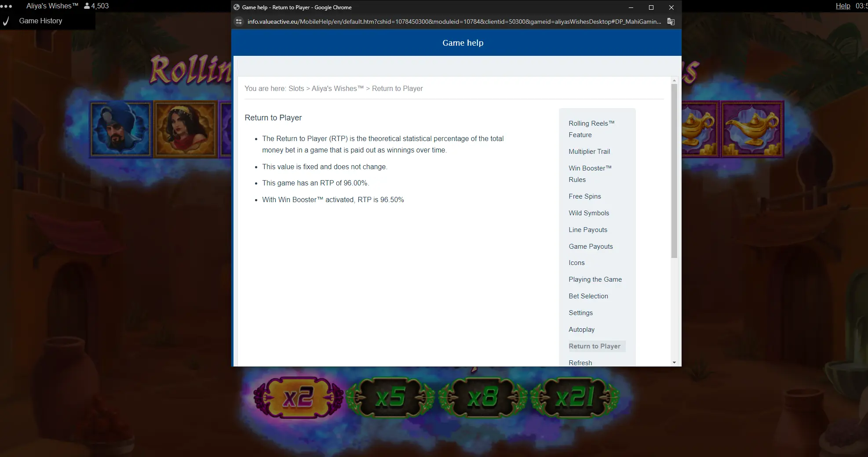Click the rightmost golden lamp reel symbol
The width and height of the screenshot is (868, 457).
point(753,129)
